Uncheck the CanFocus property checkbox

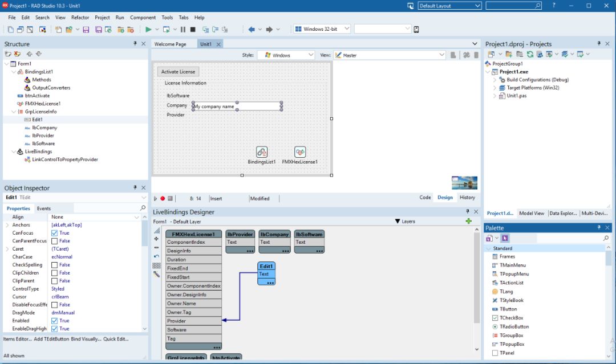[55, 233]
